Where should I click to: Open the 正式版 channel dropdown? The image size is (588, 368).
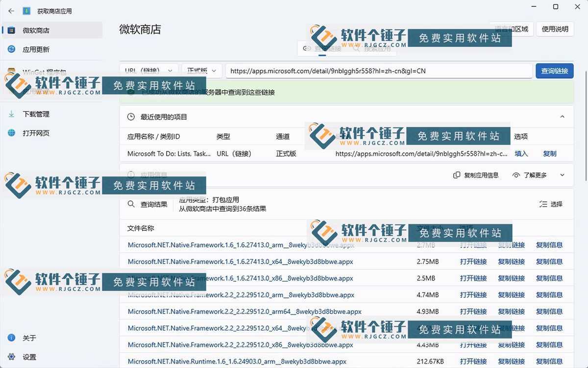(202, 71)
